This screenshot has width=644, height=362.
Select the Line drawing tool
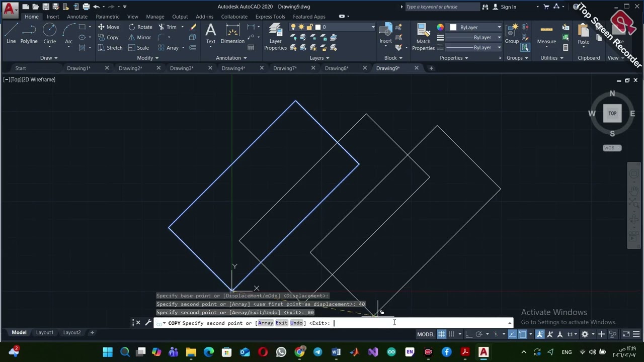coord(11,34)
